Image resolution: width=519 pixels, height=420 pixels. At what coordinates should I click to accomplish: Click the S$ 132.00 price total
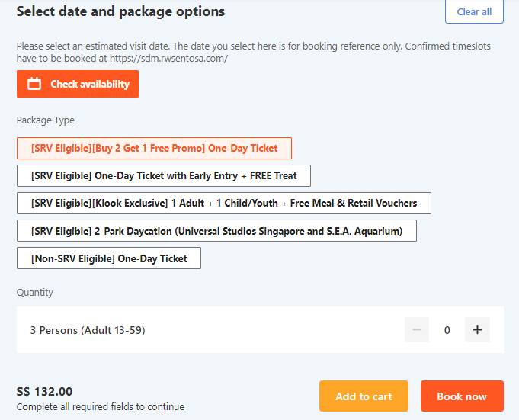(44, 392)
